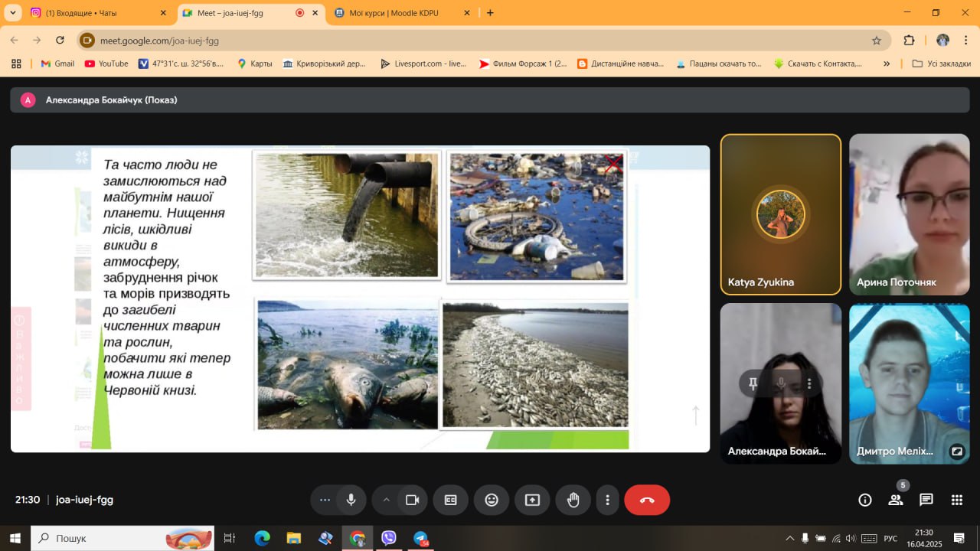Screen dimensions: 980x551
Task: Click the red leave call button
Action: (647, 500)
